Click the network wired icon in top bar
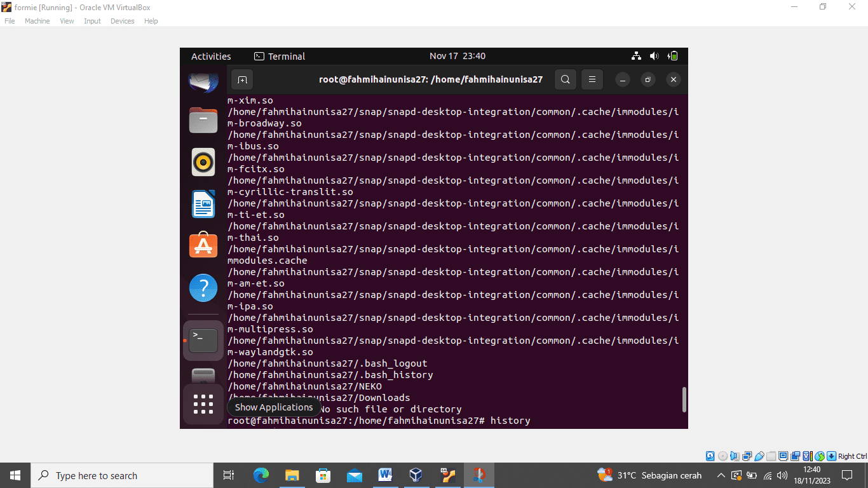This screenshot has width=868, height=488. (637, 56)
